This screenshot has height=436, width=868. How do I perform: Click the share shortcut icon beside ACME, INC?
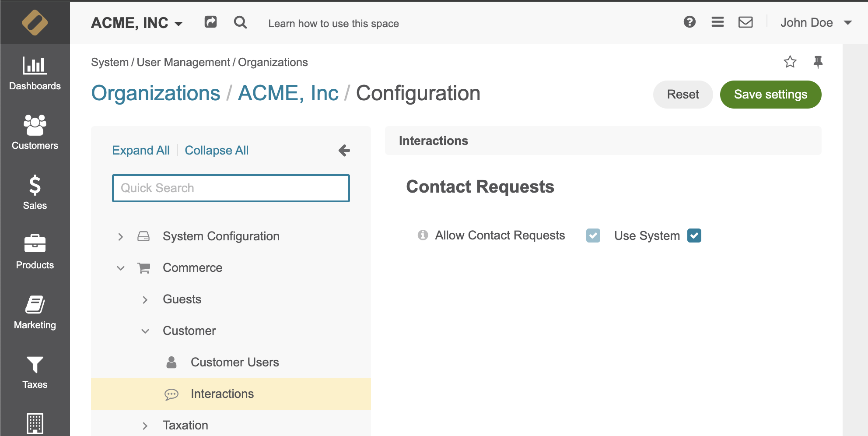click(210, 22)
